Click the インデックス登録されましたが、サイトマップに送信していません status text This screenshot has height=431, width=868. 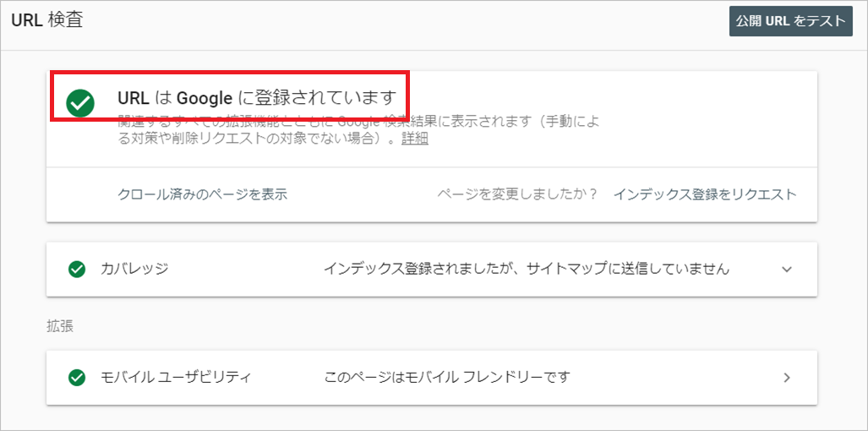[527, 269]
